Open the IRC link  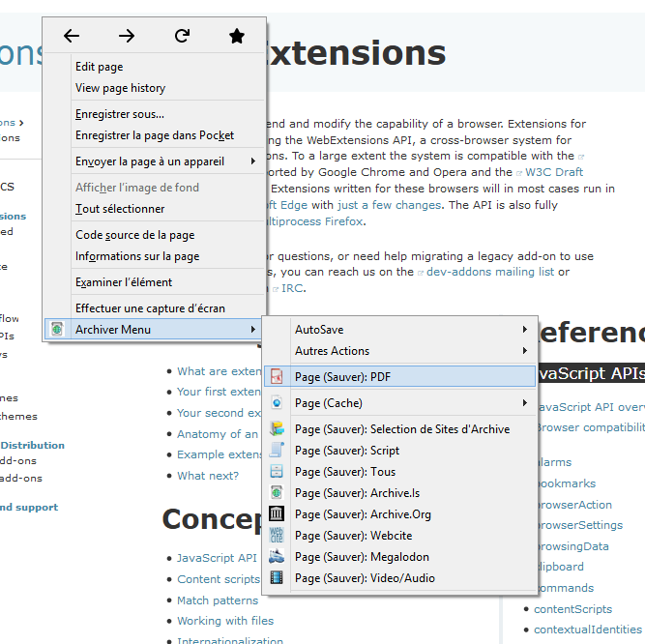[293, 288]
